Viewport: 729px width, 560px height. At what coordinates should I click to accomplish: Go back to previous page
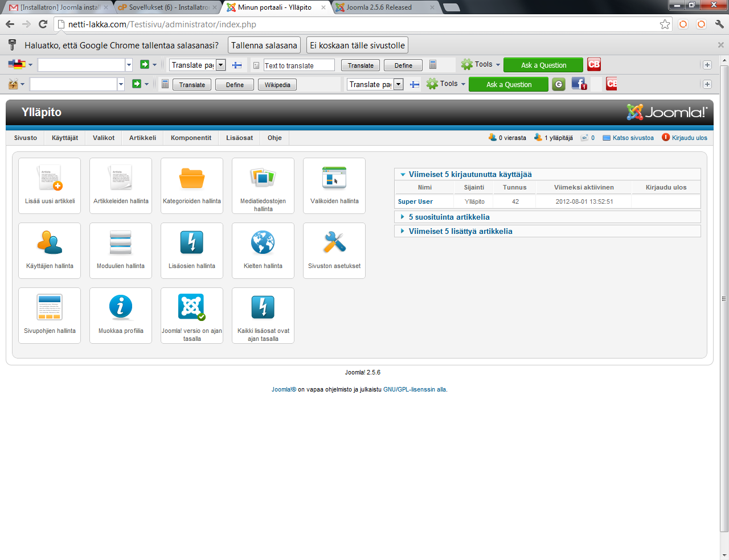[x=10, y=24]
